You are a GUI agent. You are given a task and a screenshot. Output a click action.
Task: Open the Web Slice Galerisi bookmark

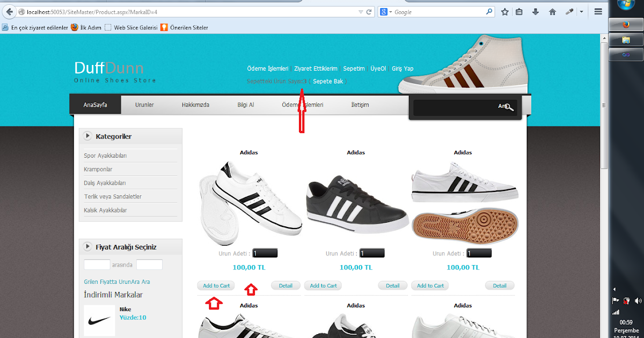point(131,27)
